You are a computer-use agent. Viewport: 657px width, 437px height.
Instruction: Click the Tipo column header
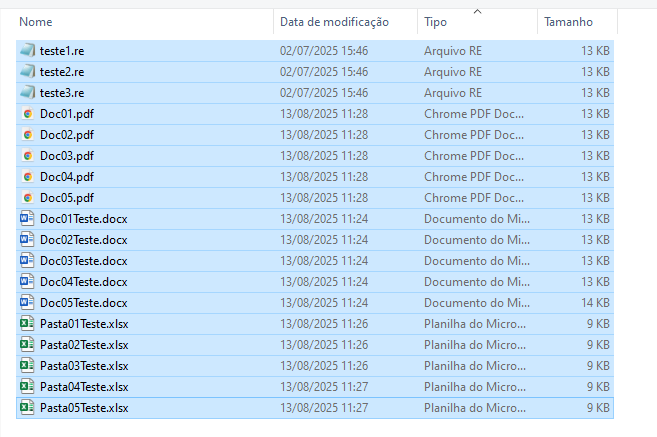(x=435, y=22)
